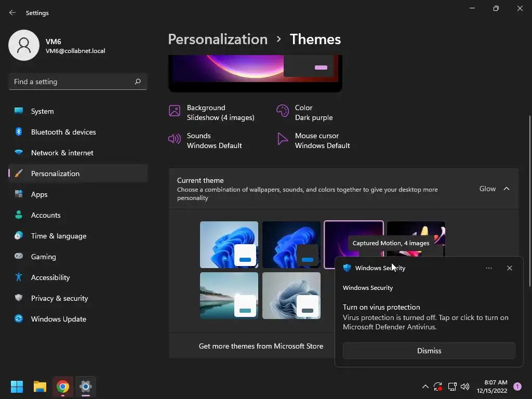Click the volume speaker tray icon
Screen dimensions: 532x399
(x=465, y=387)
